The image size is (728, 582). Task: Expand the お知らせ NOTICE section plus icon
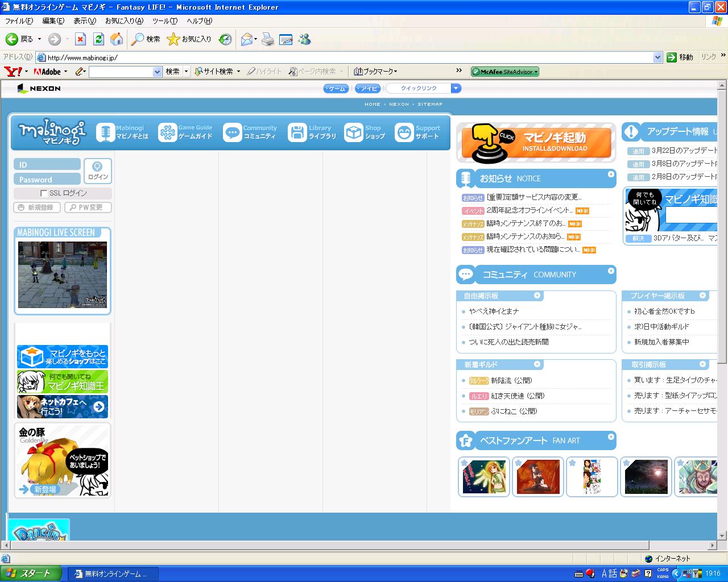click(x=611, y=174)
